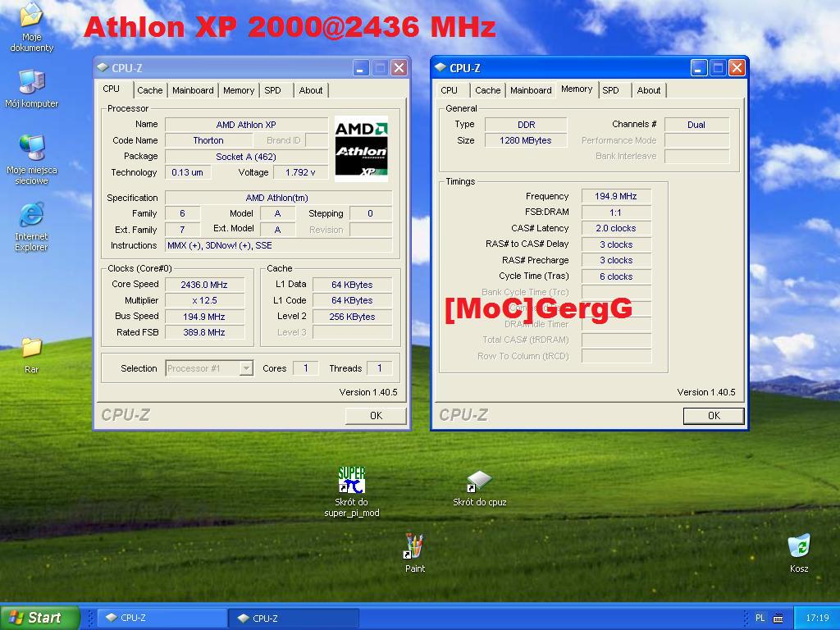Click Channels # Dual field
Viewport: 840px width, 630px height.
[696, 125]
